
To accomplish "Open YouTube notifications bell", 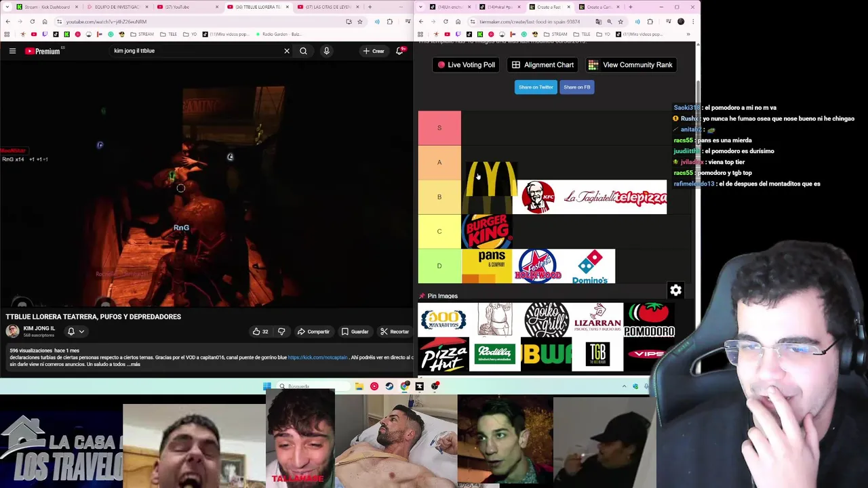I will click(400, 51).
